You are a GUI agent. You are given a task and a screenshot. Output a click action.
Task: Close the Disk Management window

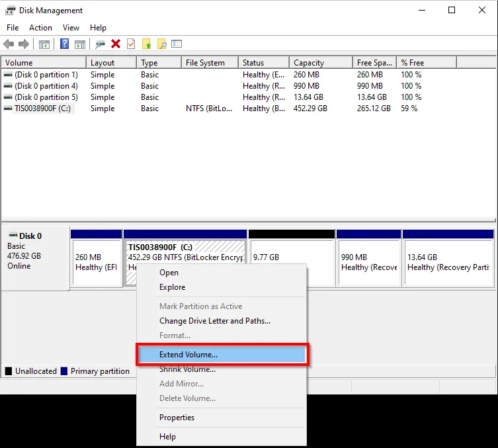(482, 10)
